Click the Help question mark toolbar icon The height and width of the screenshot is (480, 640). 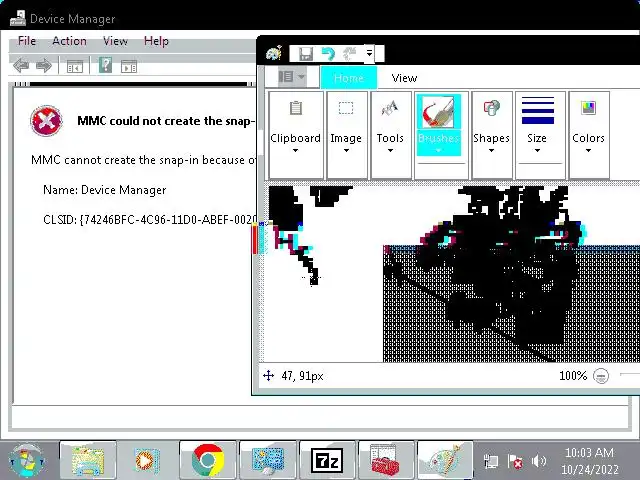(x=105, y=65)
